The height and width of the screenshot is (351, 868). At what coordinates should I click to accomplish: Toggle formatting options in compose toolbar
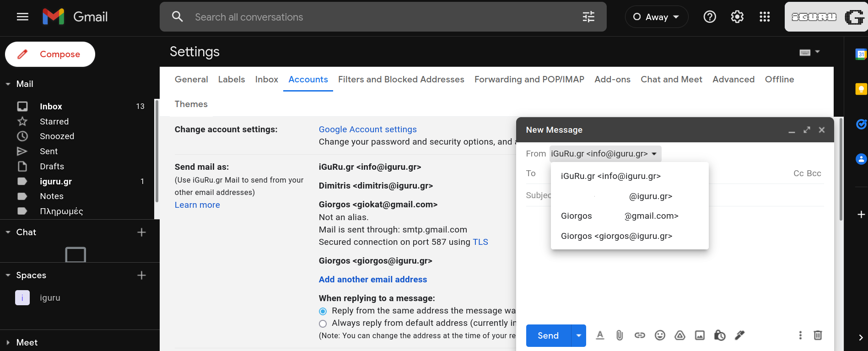[x=600, y=335]
